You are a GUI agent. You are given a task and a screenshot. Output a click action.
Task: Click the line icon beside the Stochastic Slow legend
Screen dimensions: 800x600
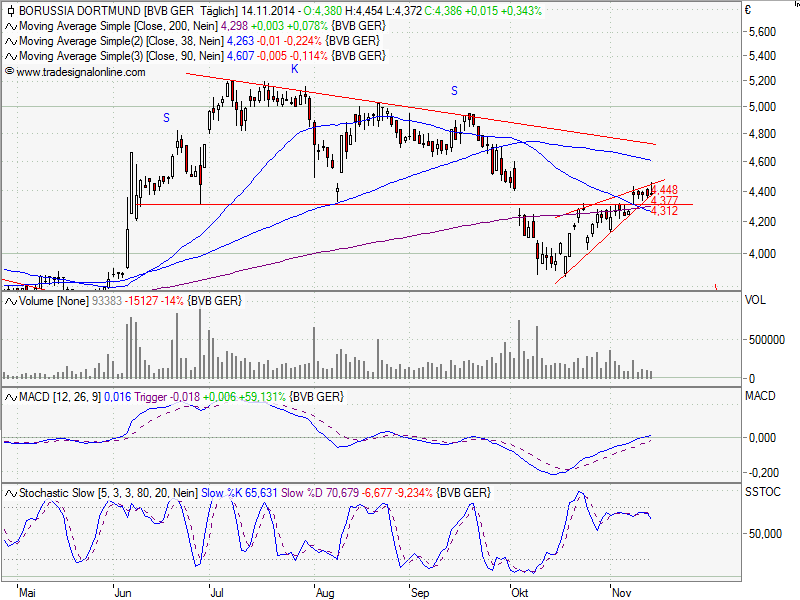pos(11,493)
